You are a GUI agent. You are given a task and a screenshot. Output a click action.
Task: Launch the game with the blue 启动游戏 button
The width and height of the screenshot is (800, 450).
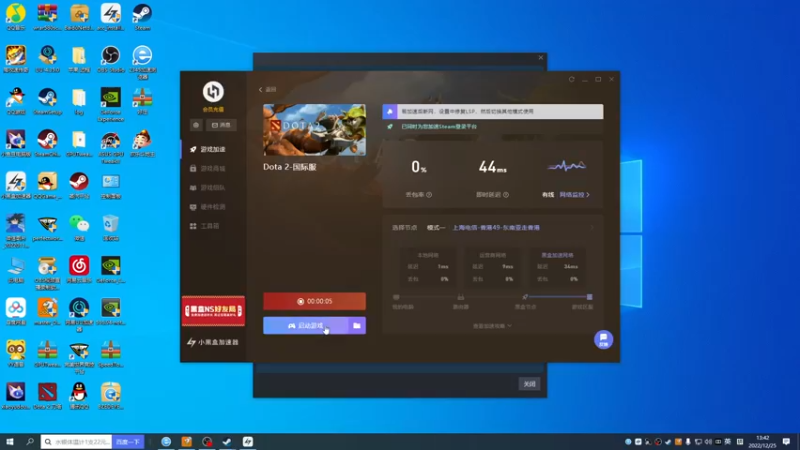click(x=306, y=326)
